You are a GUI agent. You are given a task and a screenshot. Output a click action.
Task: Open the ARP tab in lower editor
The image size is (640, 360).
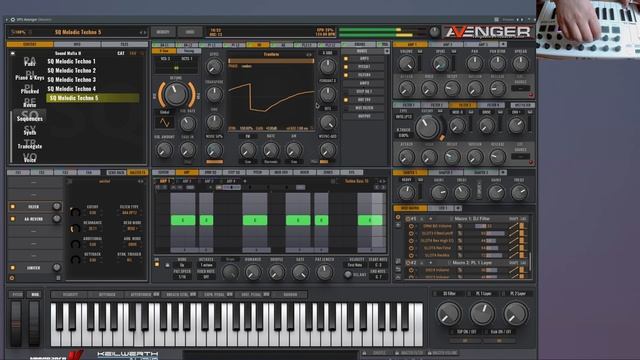click(187, 173)
